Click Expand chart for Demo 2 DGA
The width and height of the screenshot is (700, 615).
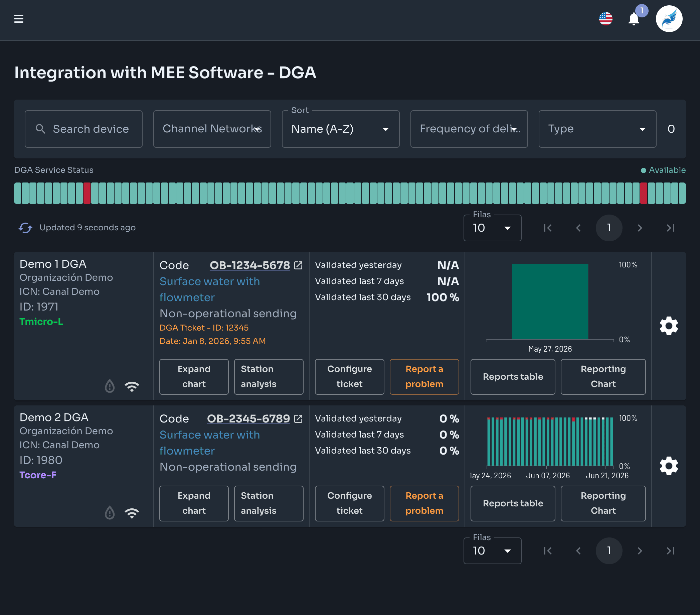pyautogui.click(x=194, y=503)
